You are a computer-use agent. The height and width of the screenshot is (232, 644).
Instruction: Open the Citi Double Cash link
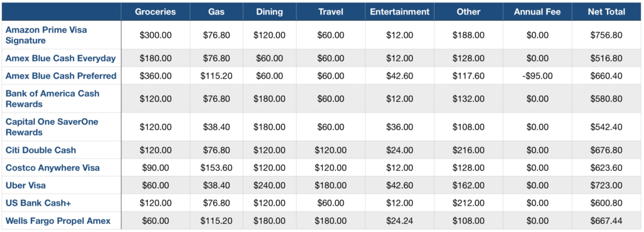click(x=41, y=150)
